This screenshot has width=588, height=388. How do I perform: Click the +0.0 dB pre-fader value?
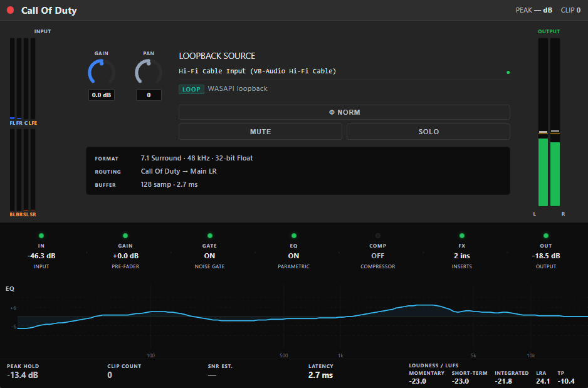(x=125, y=256)
